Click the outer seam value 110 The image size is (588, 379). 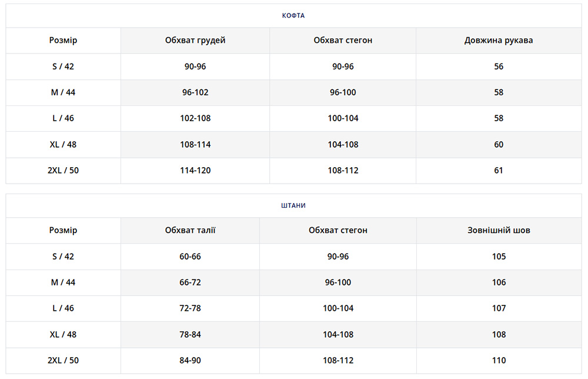click(x=499, y=360)
